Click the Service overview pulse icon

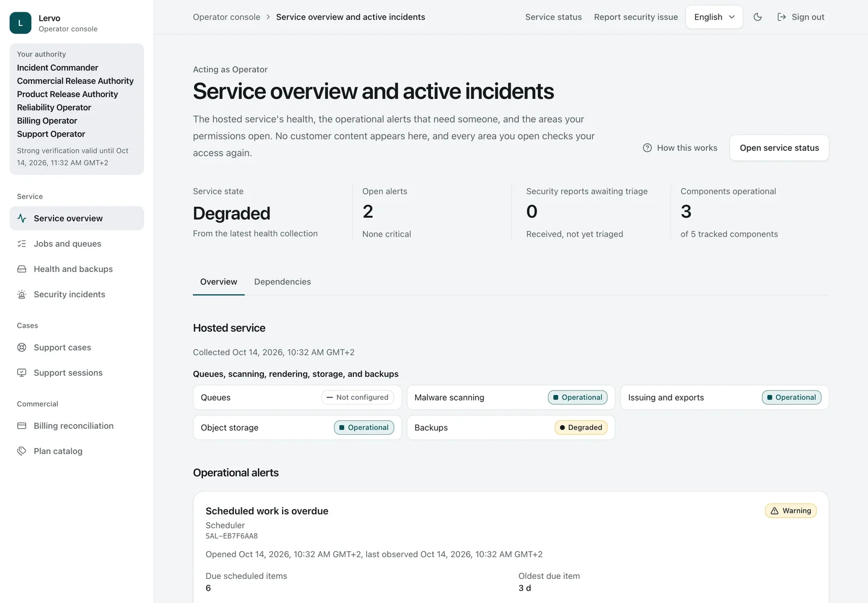(x=22, y=218)
